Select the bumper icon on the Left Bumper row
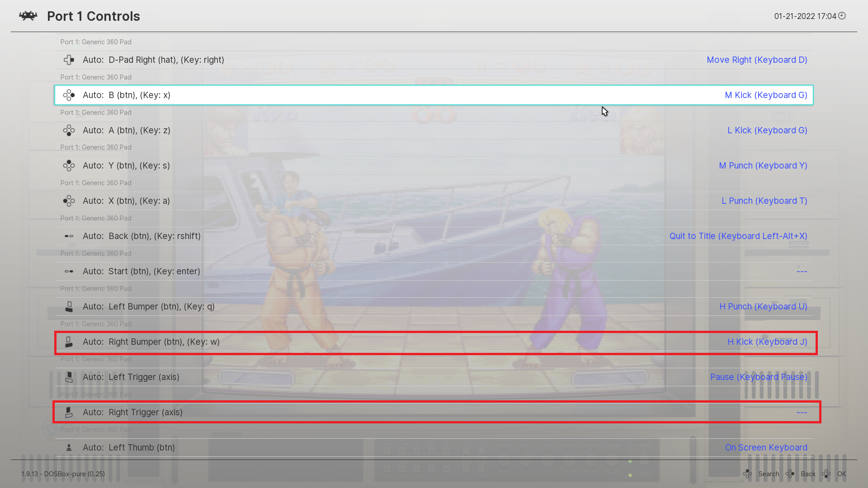The image size is (868, 488). tap(69, 306)
